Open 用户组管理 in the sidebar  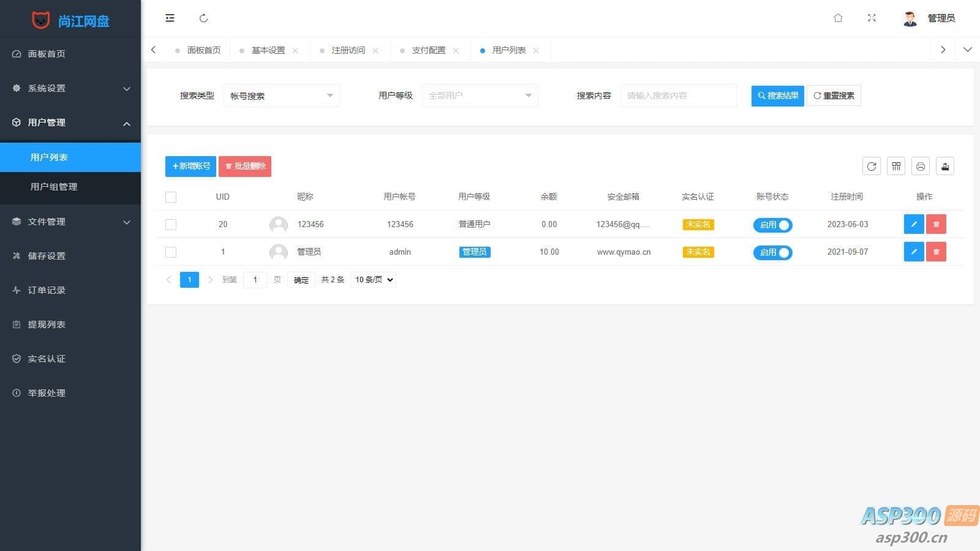click(54, 187)
